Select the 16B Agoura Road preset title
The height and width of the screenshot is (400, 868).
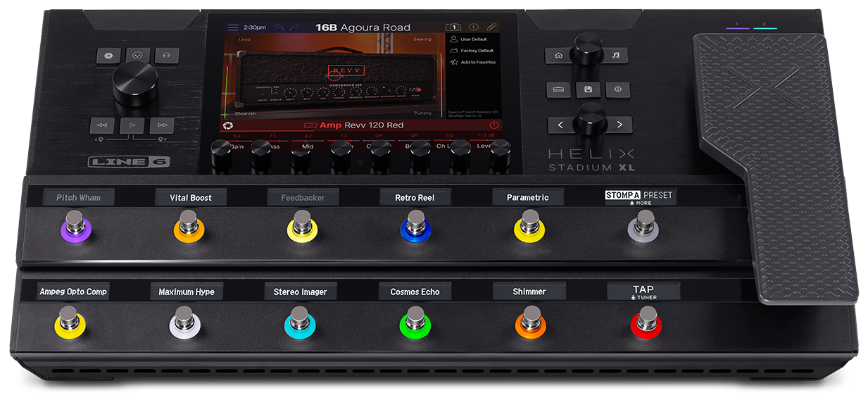click(x=363, y=27)
